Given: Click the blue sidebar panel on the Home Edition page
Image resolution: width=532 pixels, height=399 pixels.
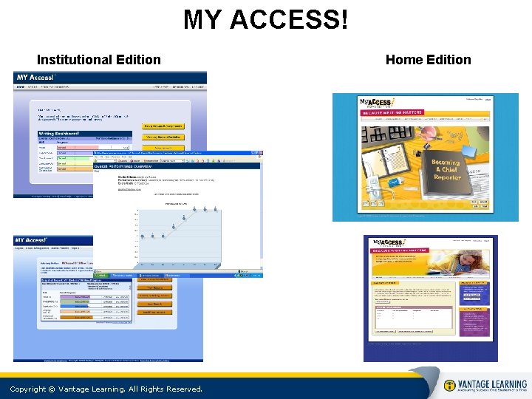Looking at the screenshot, I should click(x=474, y=294).
